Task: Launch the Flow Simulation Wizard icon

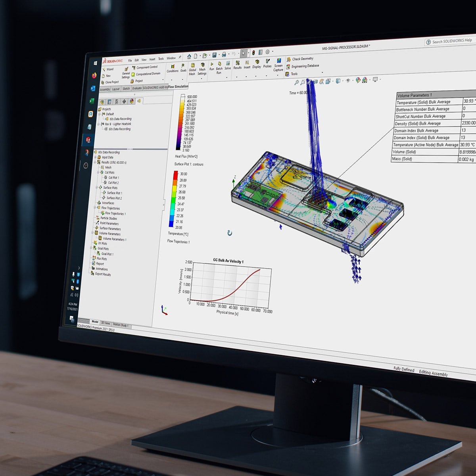Action: pyautogui.click(x=104, y=69)
